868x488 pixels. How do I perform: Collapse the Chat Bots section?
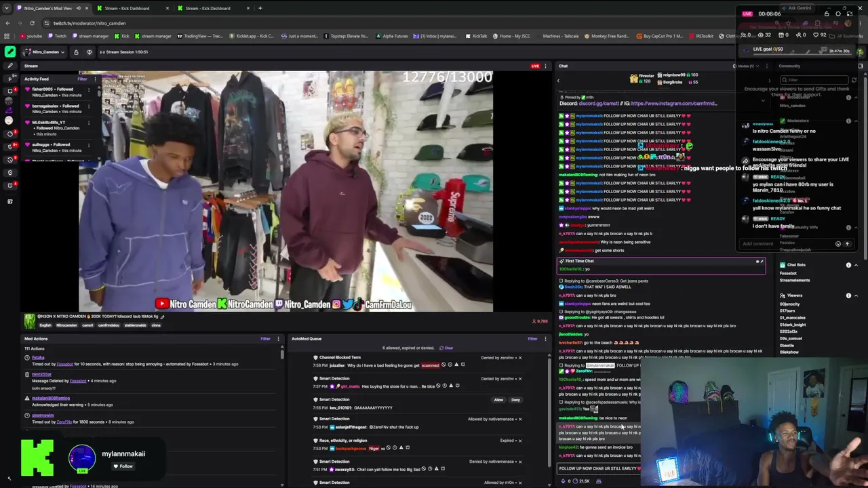(x=856, y=265)
